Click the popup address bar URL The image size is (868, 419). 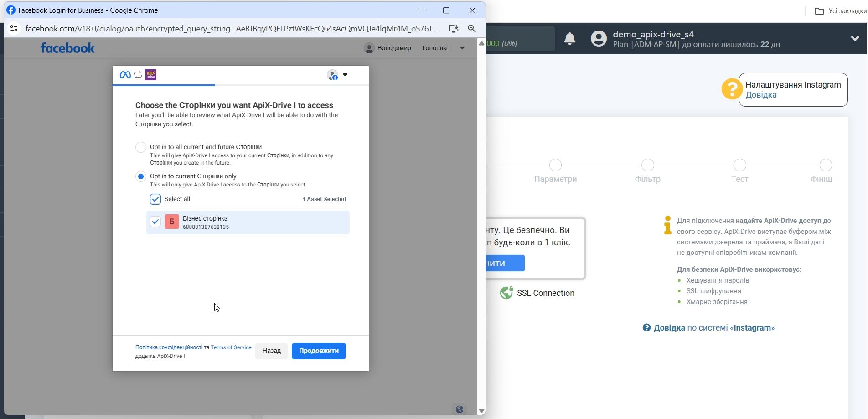(x=232, y=28)
